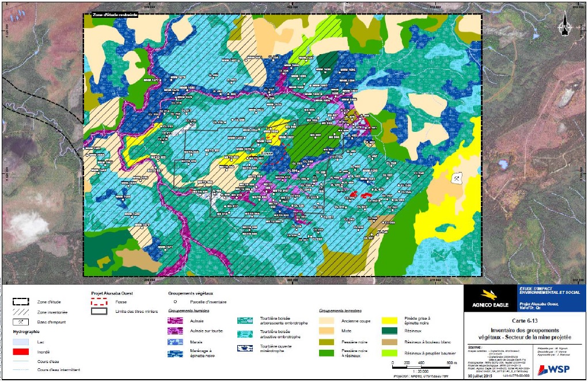Viewport: 588px width, 382px height.
Task: Click the Marais legend symbol
Action: pyautogui.click(x=175, y=342)
